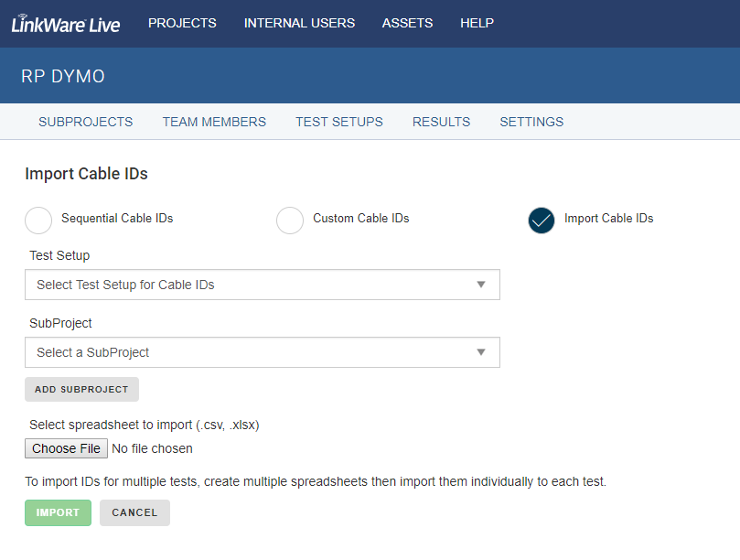Click the LinkWare Live logo
Image resolution: width=740 pixels, height=560 pixels.
(66, 24)
